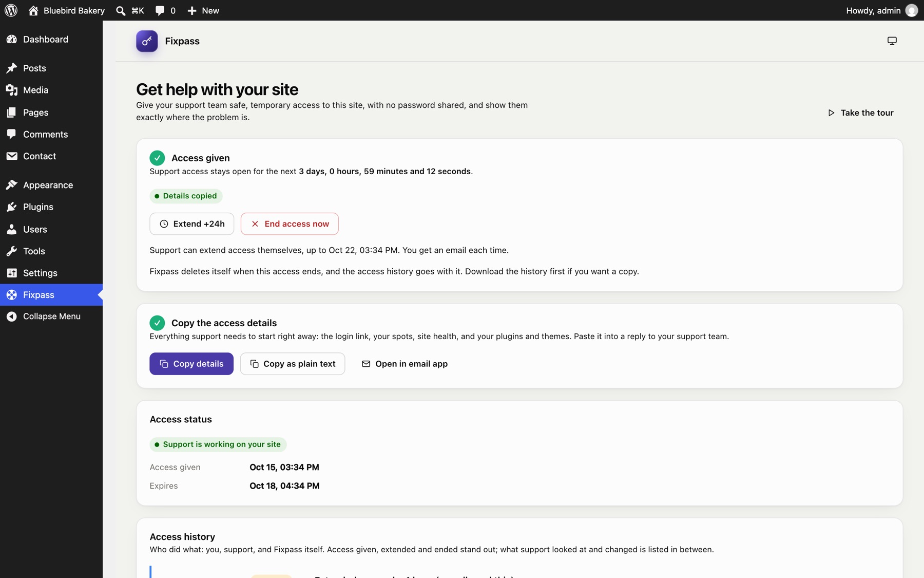The height and width of the screenshot is (578, 924).
Task: Click the Take the tour play icon
Action: pyautogui.click(x=831, y=113)
